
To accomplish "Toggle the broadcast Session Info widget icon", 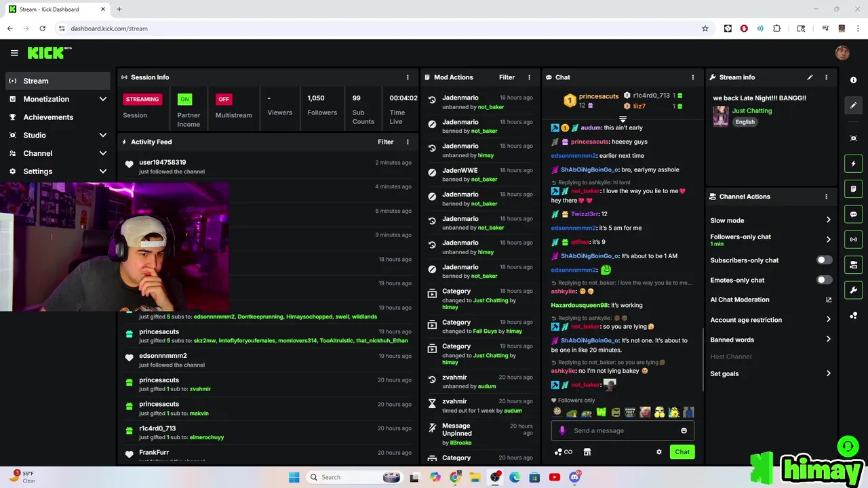I will click(x=853, y=239).
